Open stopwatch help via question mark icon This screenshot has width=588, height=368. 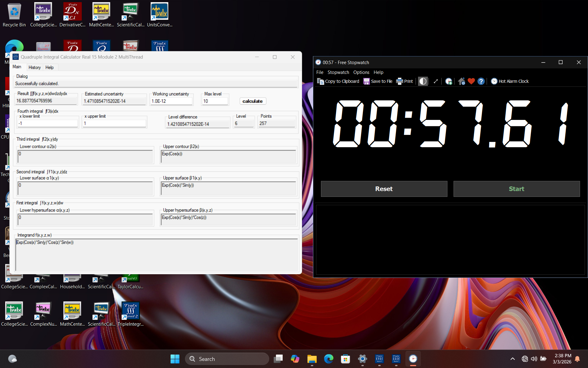point(481,81)
